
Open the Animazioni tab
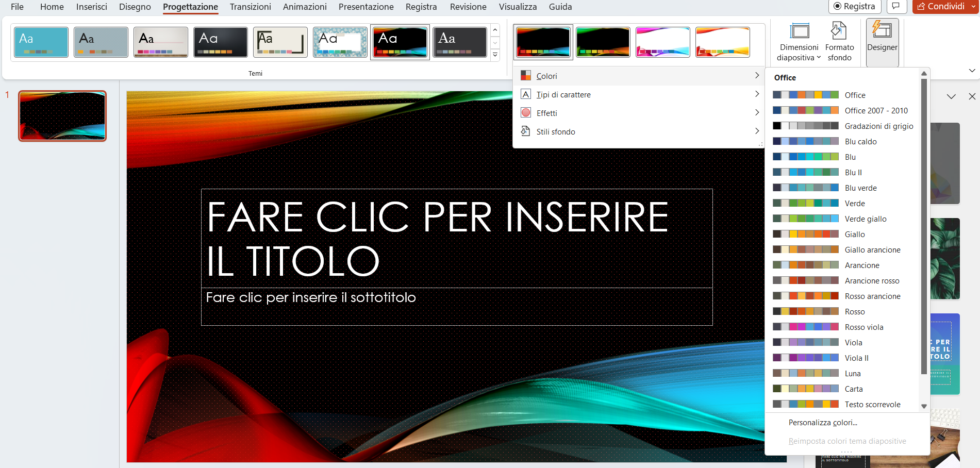[x=304, y=7]
